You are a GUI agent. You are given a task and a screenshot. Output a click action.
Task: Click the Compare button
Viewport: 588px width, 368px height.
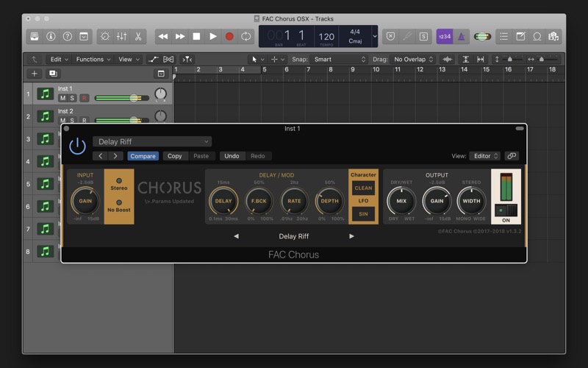pyautogui.click(x=143, y=156)
